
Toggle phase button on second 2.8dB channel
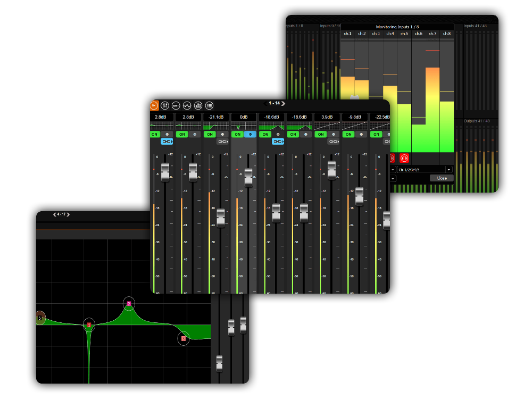tap(195, 135)
